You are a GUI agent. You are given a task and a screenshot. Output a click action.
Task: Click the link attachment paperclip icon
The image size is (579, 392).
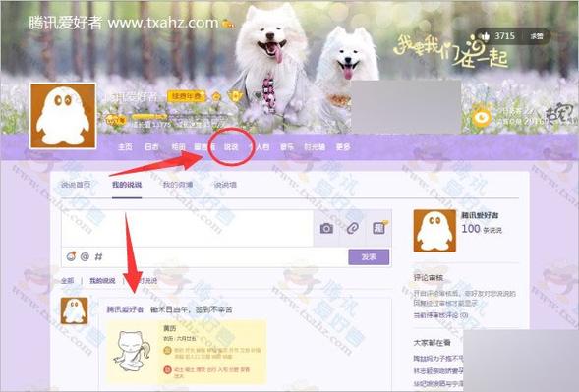(353, 229)
